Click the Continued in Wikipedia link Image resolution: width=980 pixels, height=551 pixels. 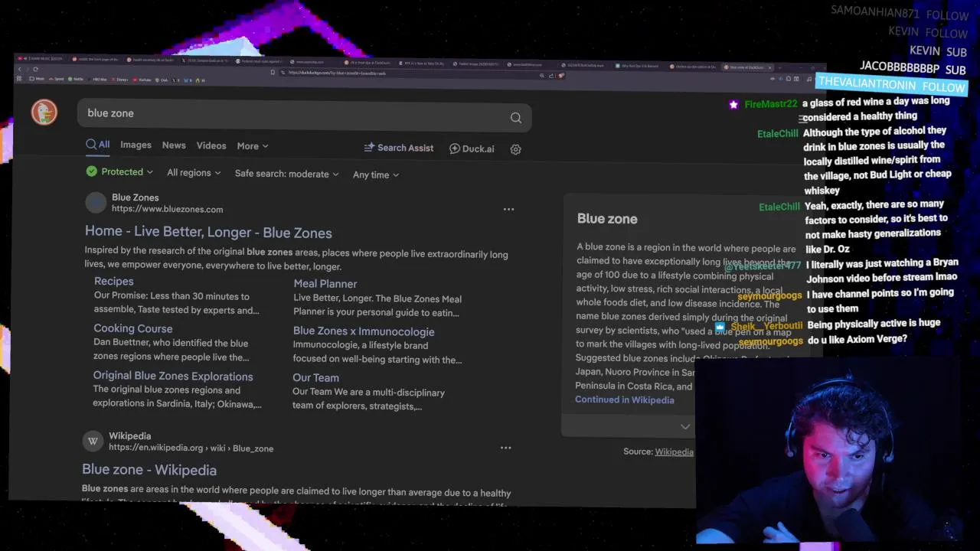(x=625, y=399)
